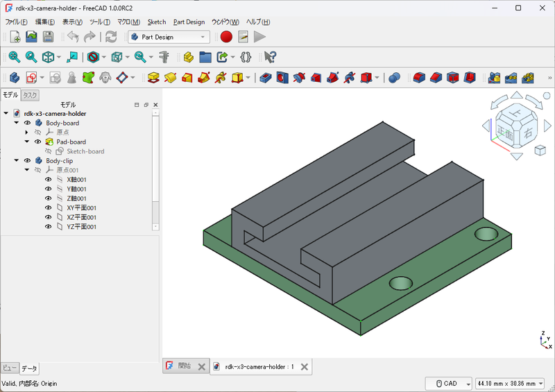Start macro recording with red circle

click(226, 37)
